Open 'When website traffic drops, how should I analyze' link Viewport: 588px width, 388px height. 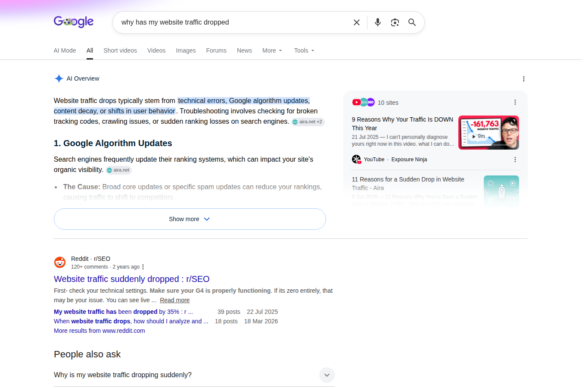pyautogui.click(x=131, y=321)
